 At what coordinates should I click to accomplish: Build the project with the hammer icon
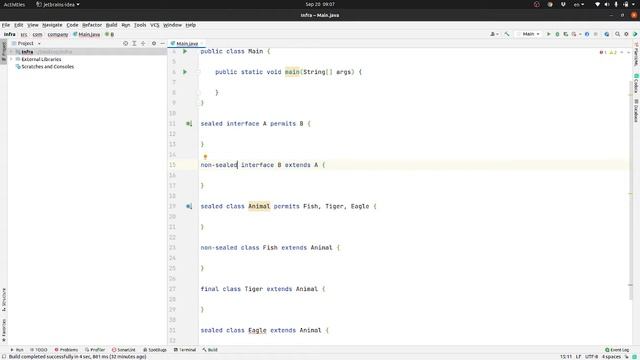pos(507,34)
